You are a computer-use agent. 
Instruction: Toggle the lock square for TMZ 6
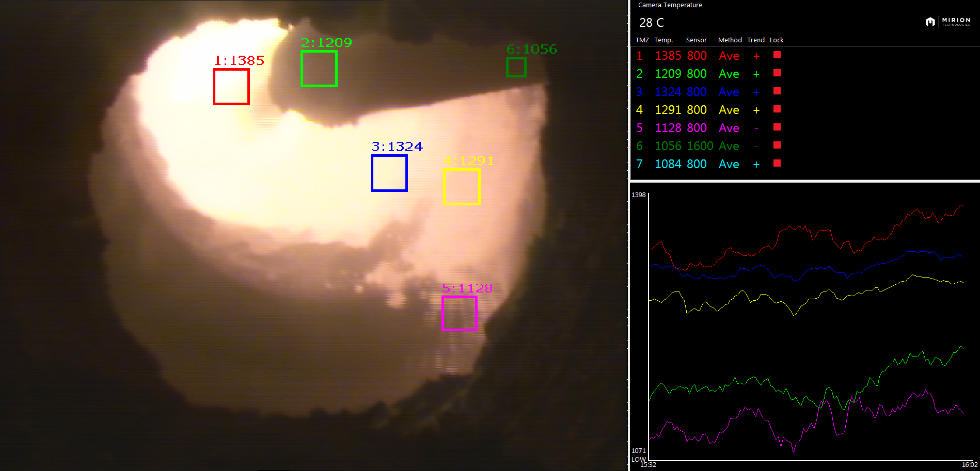777,145
